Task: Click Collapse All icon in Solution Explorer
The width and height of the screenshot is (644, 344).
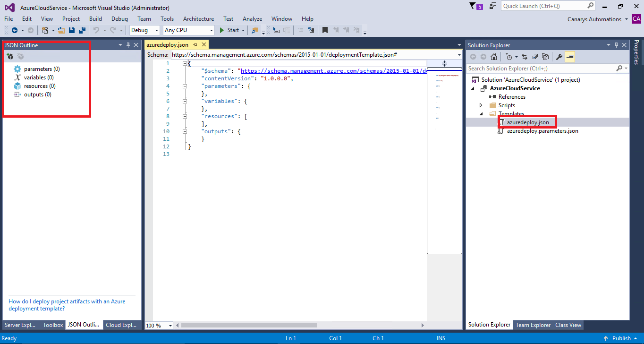Action: click(535, 57)
